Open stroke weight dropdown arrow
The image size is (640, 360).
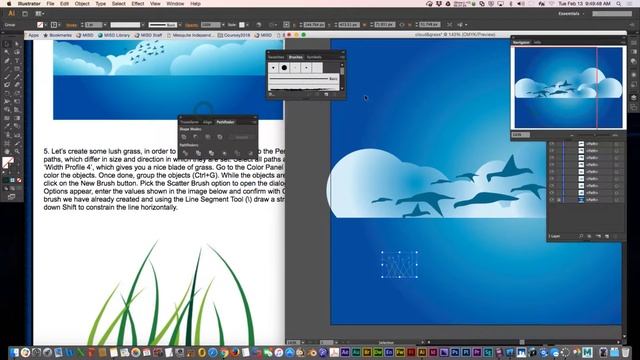point(105,25)
